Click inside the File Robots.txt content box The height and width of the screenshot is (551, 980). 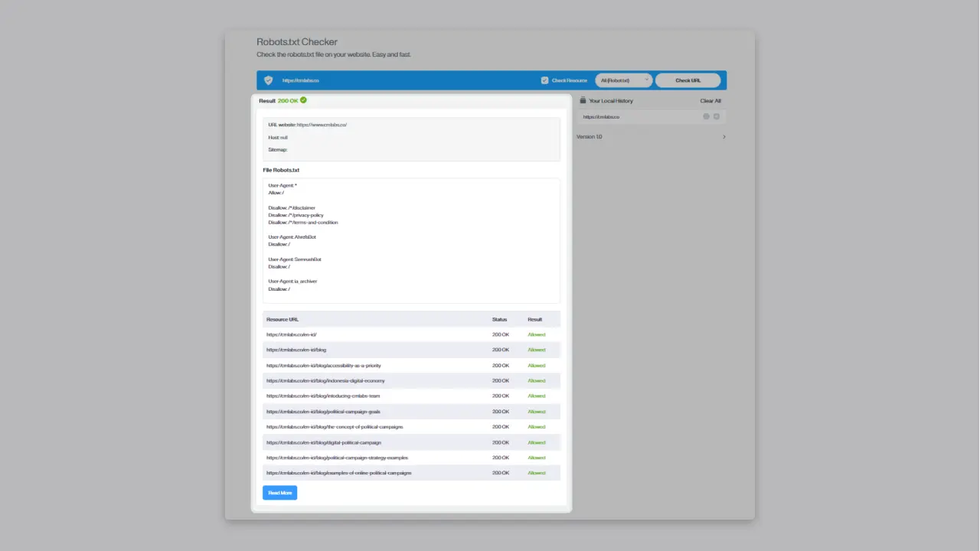point(411,240)
